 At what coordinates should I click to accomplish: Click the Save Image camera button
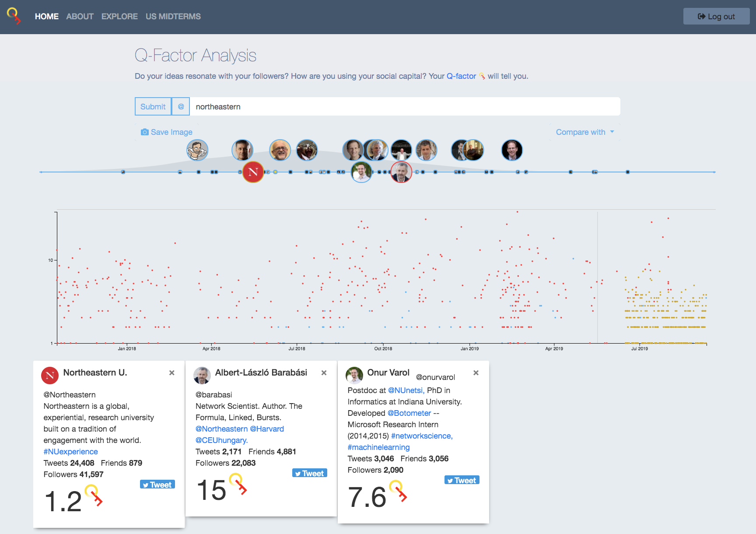pos(167,132)
